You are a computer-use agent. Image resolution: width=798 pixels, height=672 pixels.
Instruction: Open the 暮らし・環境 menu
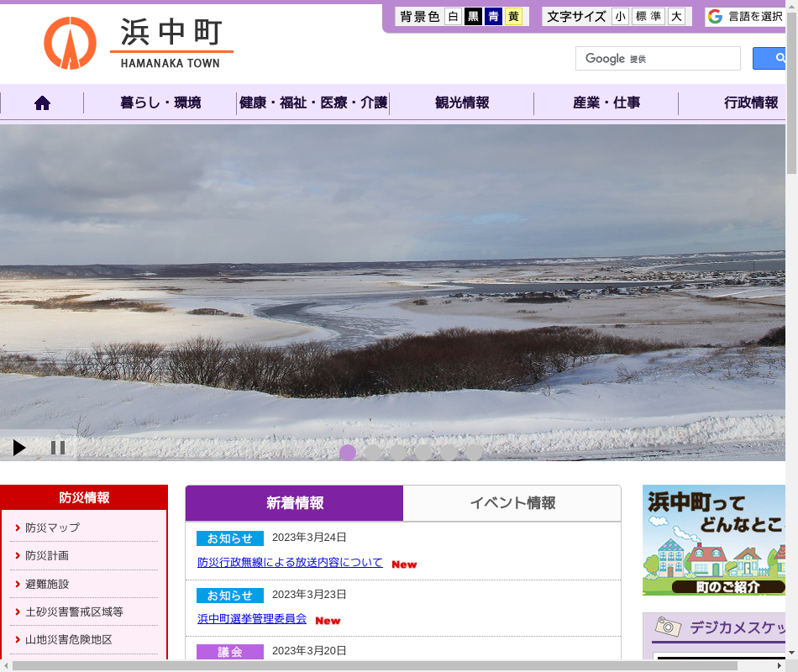tap(160, 103)
